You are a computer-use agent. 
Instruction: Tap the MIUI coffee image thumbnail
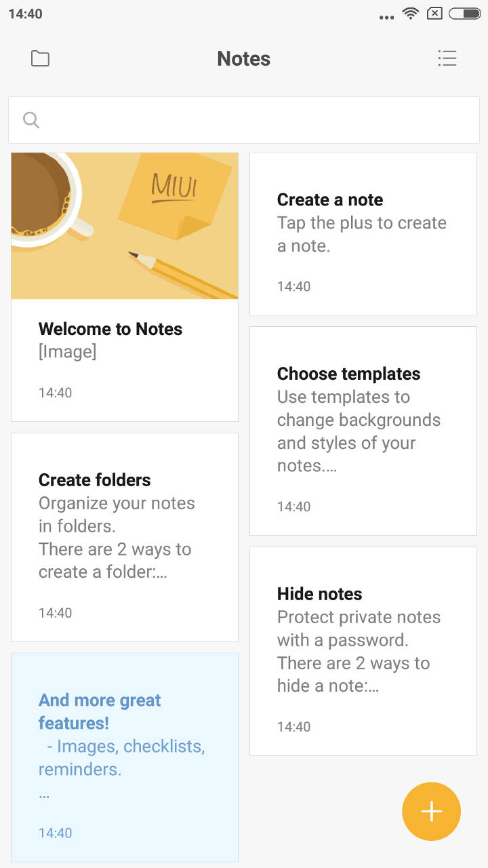click(x=125, y=226)
